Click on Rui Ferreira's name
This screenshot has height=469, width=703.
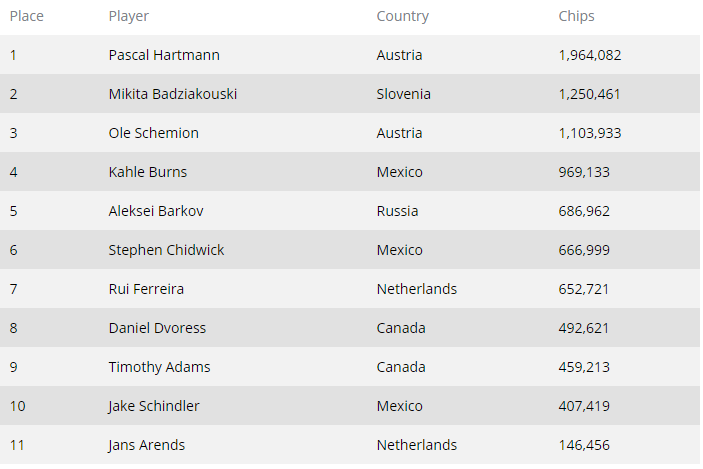coord(146,289)
